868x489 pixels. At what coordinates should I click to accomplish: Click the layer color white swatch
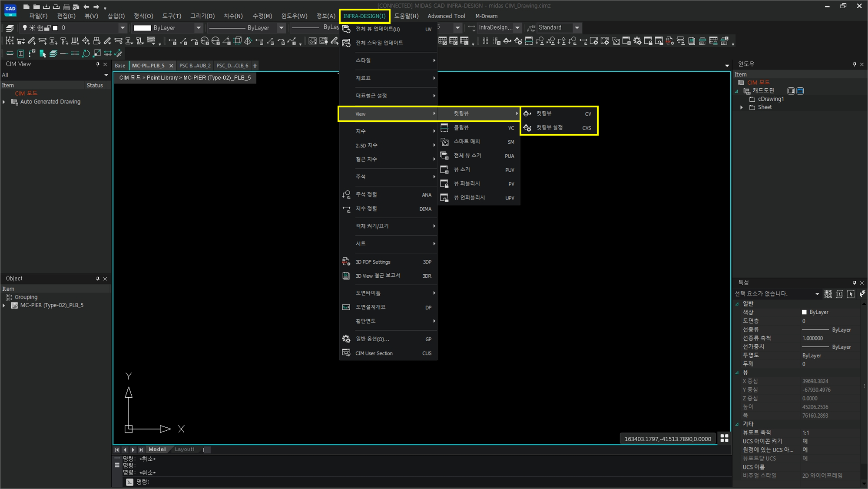[55, 28]
